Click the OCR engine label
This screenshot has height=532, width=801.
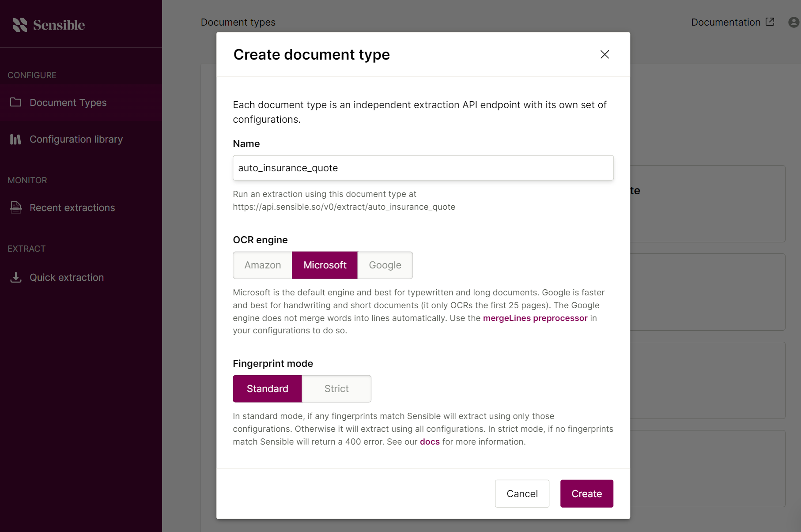(260, 240)
